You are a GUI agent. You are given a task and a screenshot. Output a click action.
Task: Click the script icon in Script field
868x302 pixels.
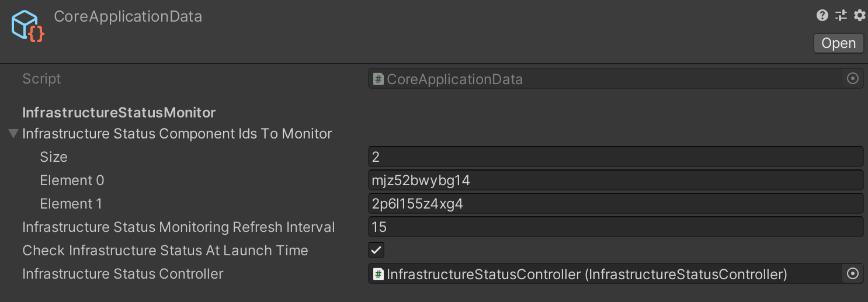point(379,79)
